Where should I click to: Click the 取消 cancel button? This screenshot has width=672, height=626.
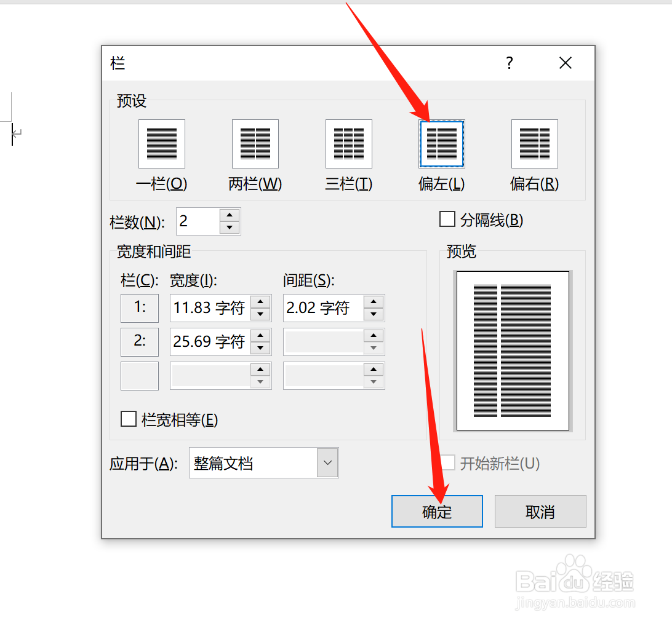(540, 511)
